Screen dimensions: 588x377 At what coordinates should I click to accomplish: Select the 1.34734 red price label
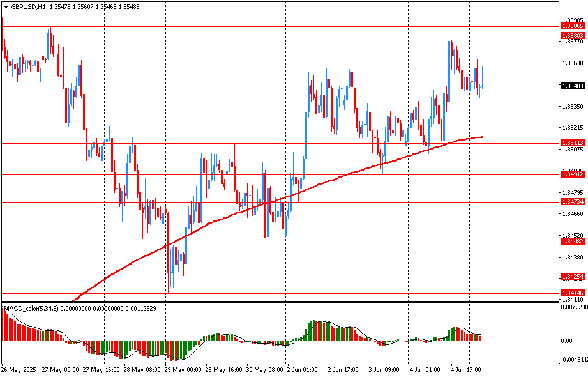point(571,202)
